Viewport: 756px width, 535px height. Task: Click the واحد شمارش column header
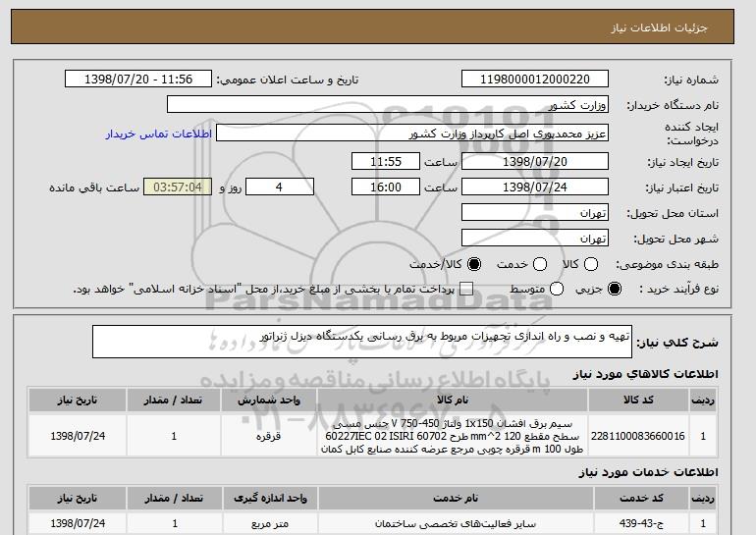click(269, 401)
